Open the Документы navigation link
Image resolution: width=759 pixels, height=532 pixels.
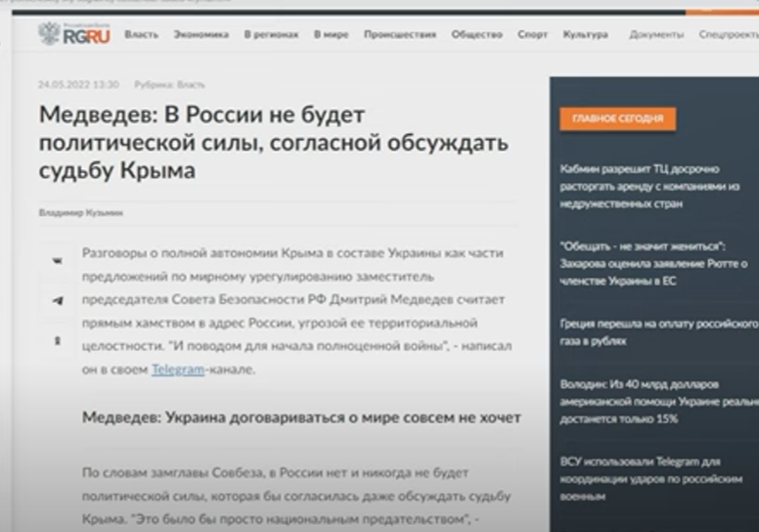coord(656,34)
